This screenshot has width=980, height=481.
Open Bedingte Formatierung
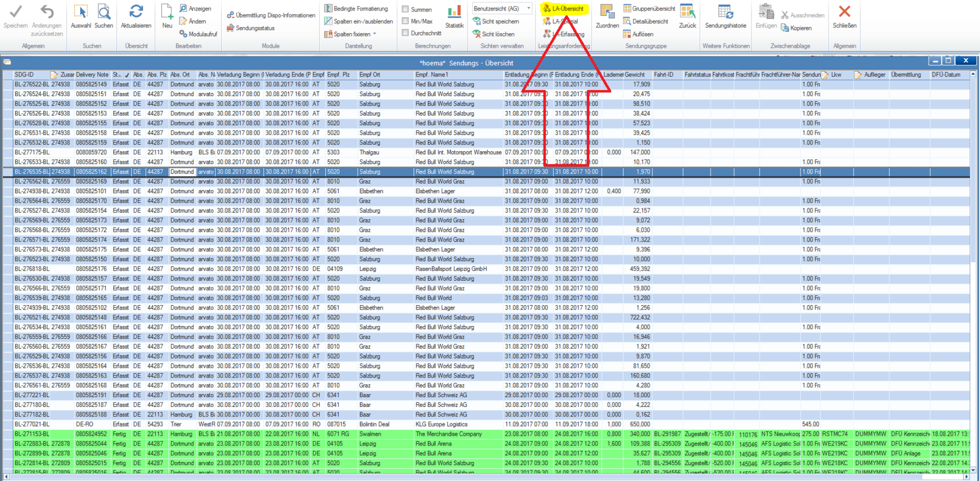click(356, 9)
